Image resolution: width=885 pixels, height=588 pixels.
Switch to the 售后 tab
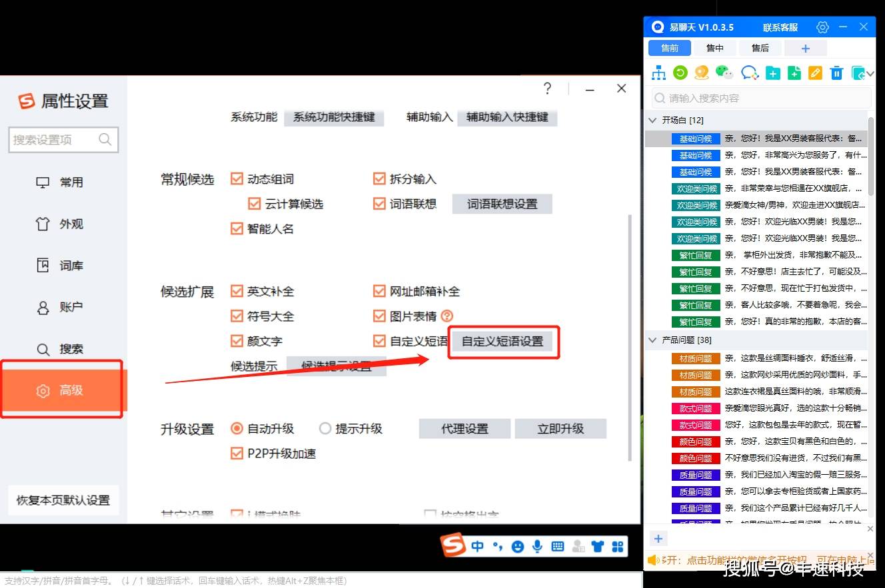(x=760, y=48)
